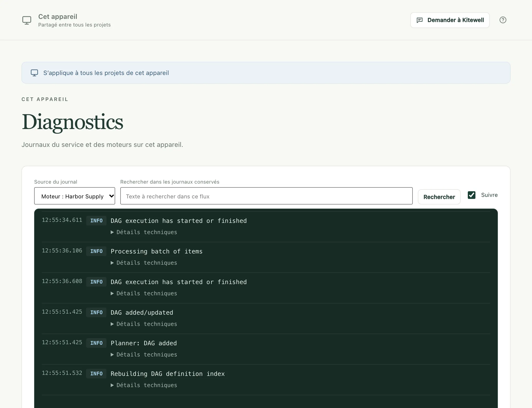Click the monitor icon in the blue banner
Viewport: 532px width, 408px height.
(34, 73)
